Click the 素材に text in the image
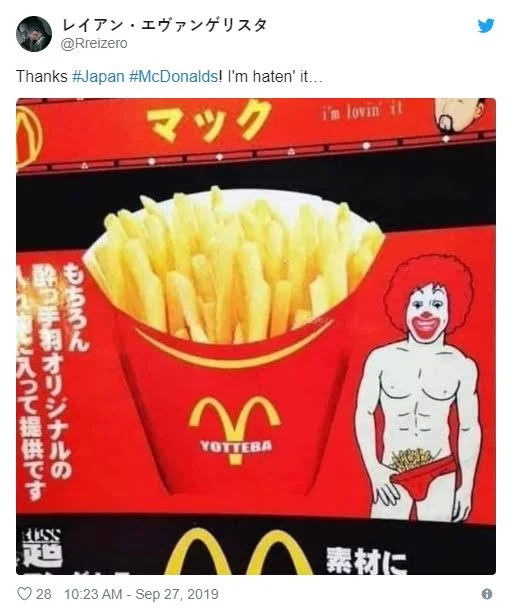 pos(367,561)
